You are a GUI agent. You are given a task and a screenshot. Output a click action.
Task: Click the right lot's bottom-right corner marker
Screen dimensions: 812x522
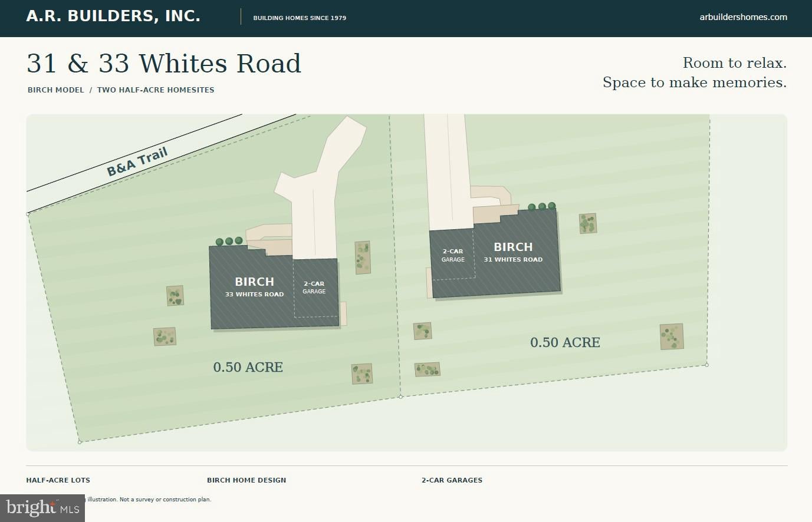[x=706, y=365]
